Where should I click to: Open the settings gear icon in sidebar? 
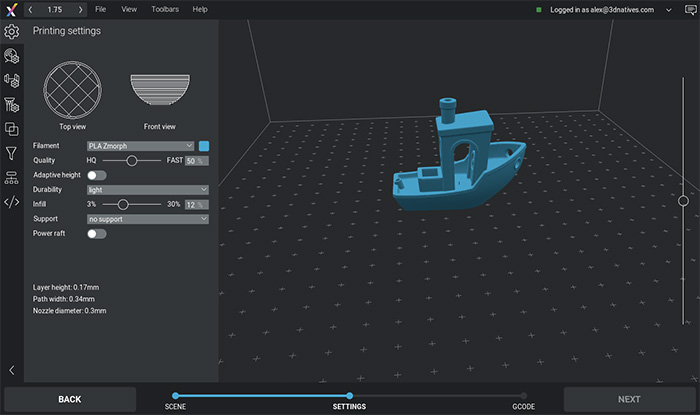coord(12,31)
